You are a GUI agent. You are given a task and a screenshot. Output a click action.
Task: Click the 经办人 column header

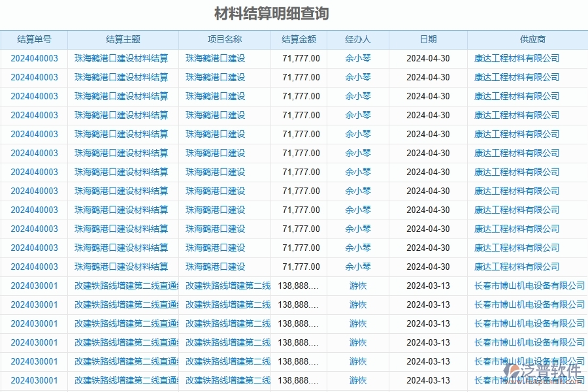pos(357,39)
